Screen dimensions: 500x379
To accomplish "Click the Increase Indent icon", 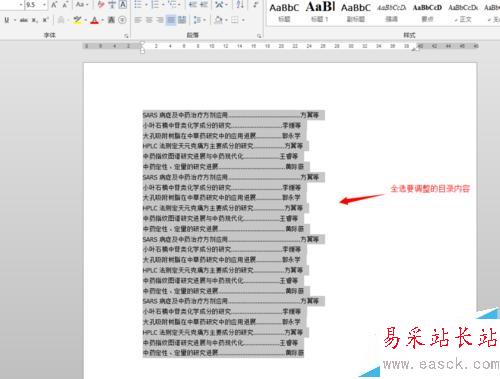I will click(x=204, y=5).
